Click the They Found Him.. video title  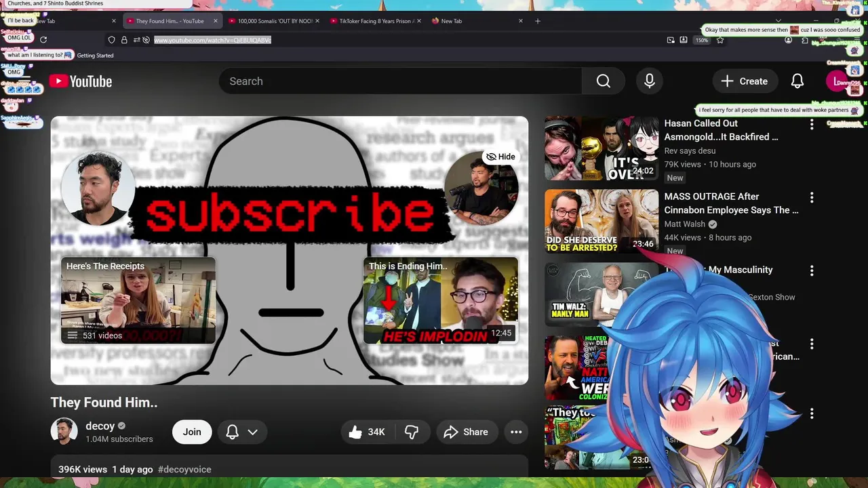pyautogui.click(x=104, y=403)
